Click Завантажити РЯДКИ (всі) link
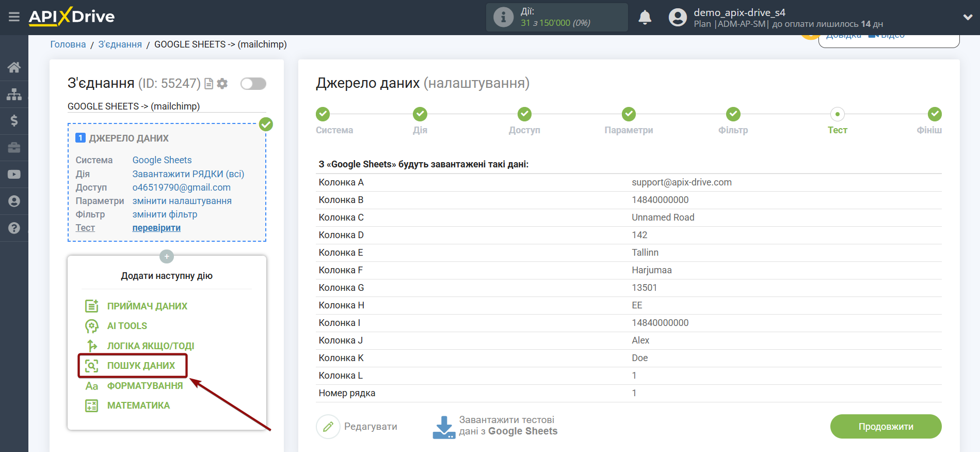The height and width of the screenshot is (452, 980). point(188,174)
